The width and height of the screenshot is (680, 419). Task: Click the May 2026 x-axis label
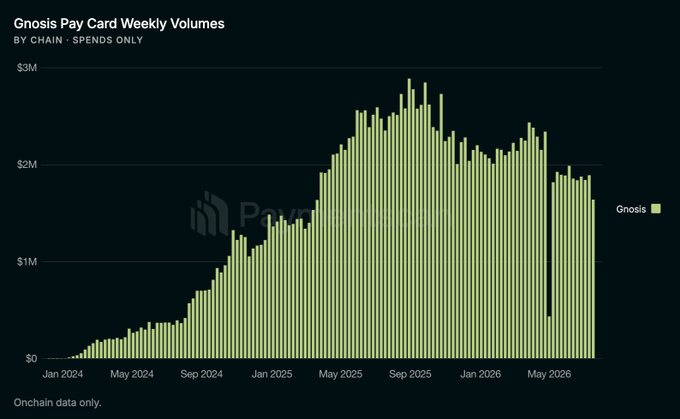(549, 374)
